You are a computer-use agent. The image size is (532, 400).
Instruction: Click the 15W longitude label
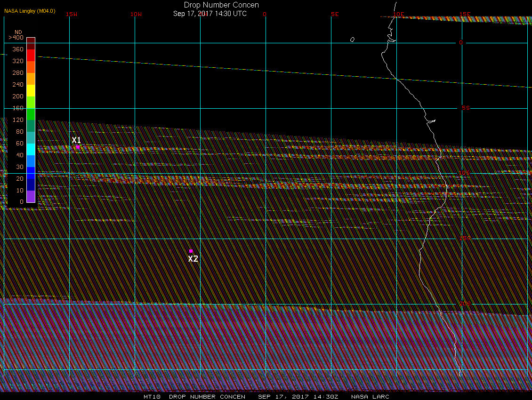pos(72,14)
